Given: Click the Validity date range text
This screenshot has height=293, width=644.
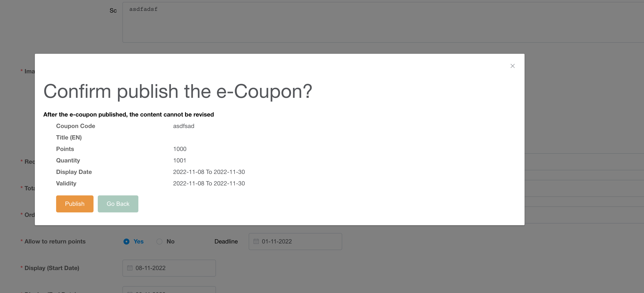Looking at the screenshot, I should [x=209, y=183].
